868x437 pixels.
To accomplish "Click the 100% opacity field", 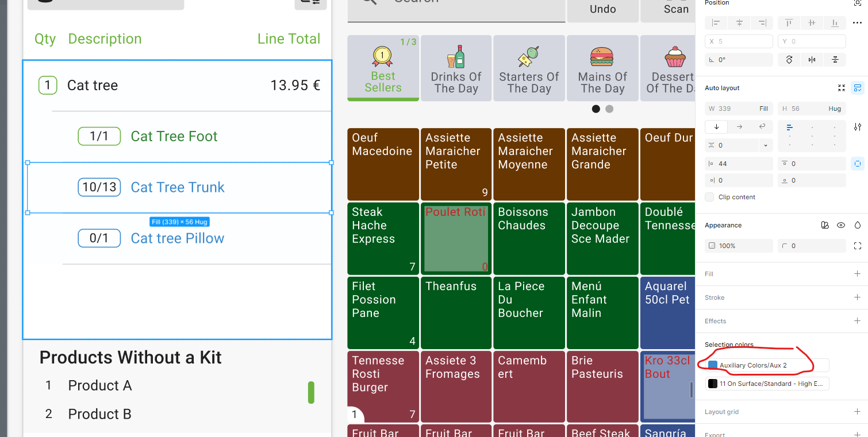I will coord(739,246).
